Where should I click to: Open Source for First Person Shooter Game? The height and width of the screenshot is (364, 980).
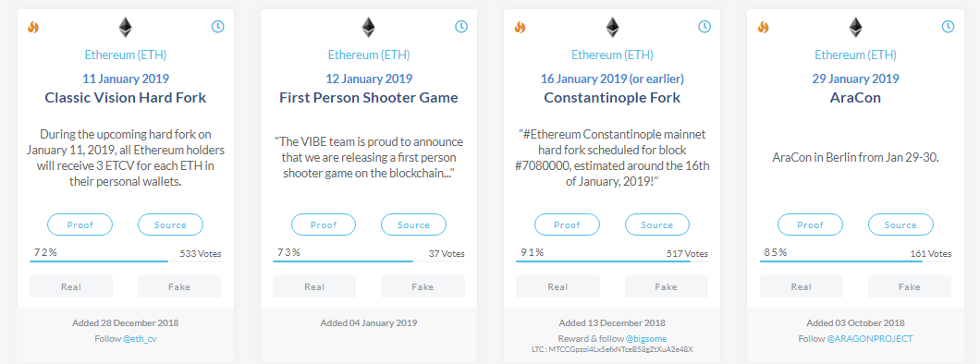[x=414, y=224]
